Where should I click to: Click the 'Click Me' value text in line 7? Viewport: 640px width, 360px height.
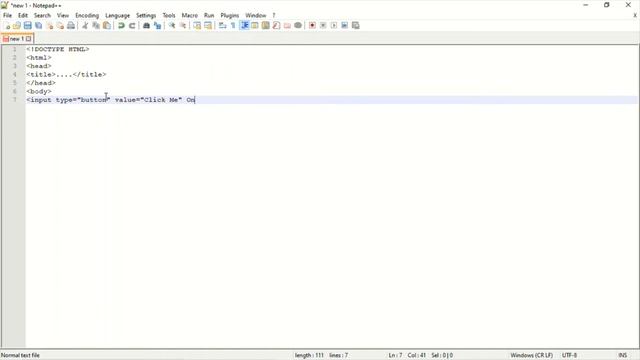pyautogui.click(x=161, y=100)
